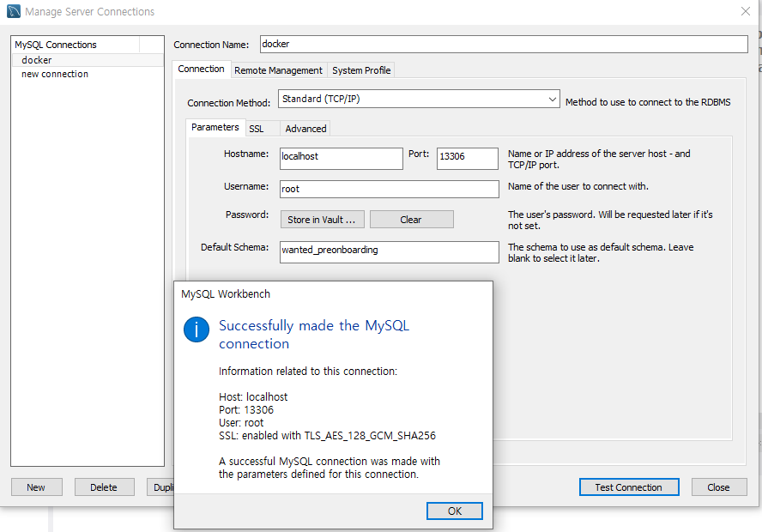The width and height of the screenshot is (762, 532).
Task: Click the Delete button
Action: point(104,487)
